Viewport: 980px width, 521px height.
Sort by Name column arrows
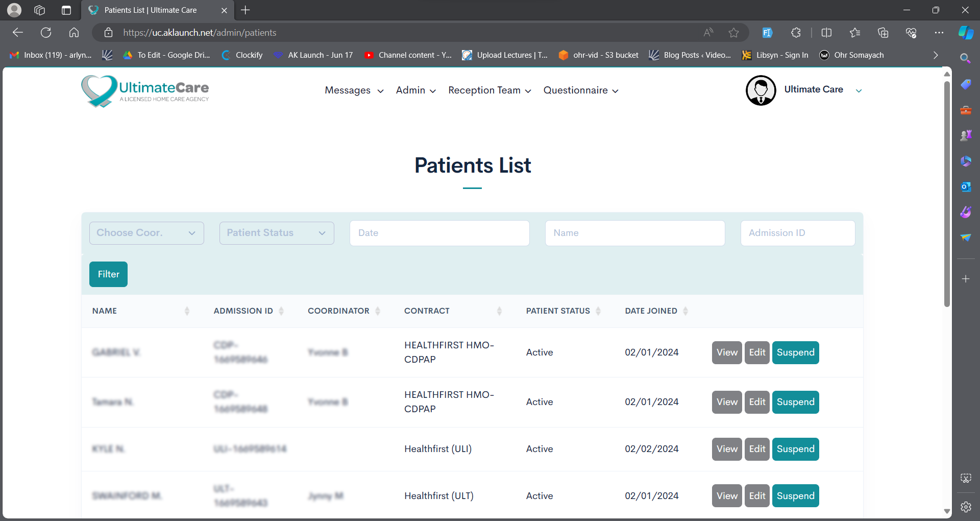(187, 311)
